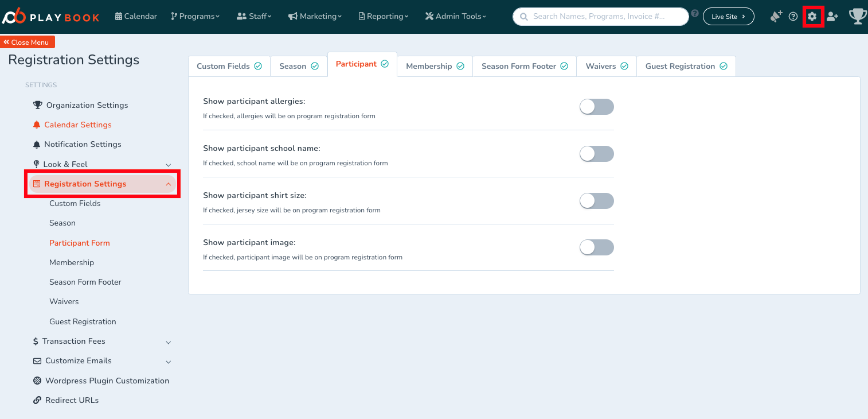Screen dimensions: 868x419
Task: Open the Reporting dropdown menu
Action: pyautogui.click(x=384, y=17)
